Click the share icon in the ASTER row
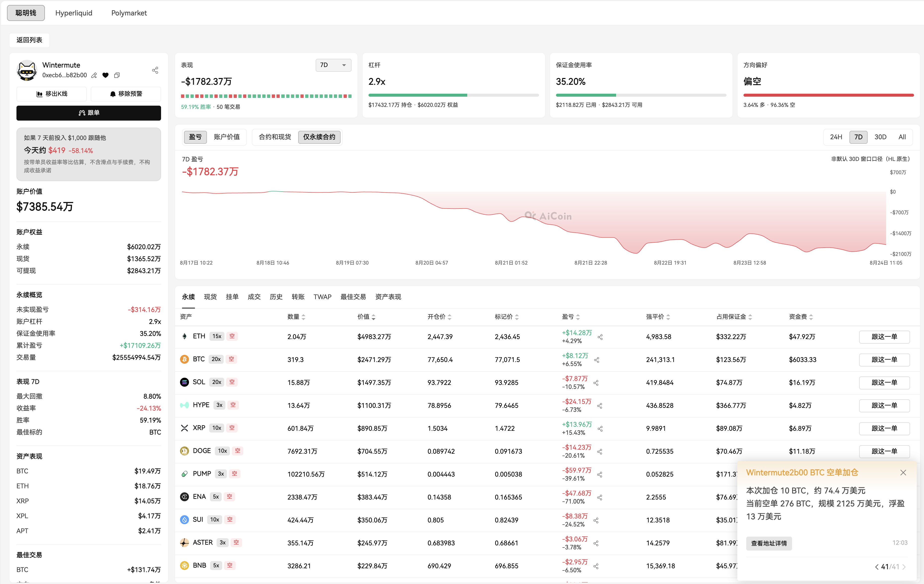The image size is (924, 584). [596, 543]
